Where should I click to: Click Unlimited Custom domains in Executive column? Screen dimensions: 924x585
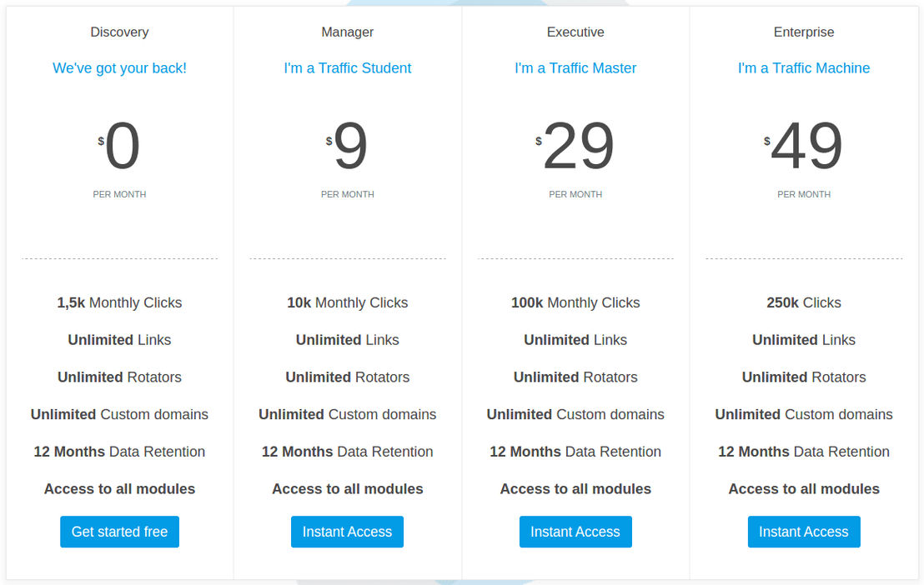coord(575,414)
